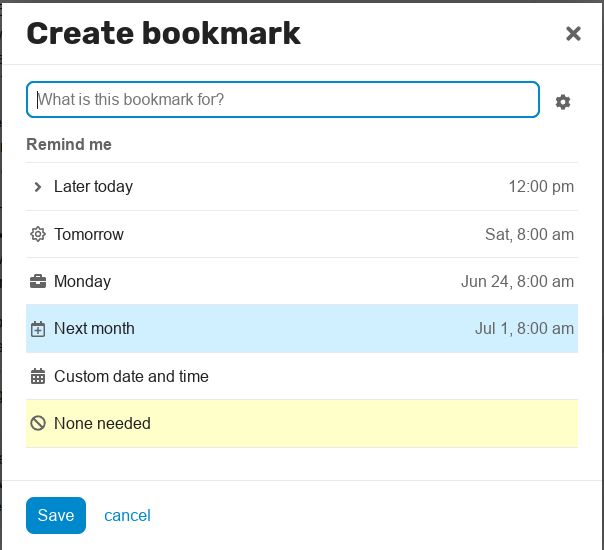Close the Create bookmark dialog
Image resolution: width=604 pixels, height=550 pixels.
pos(573,34)
